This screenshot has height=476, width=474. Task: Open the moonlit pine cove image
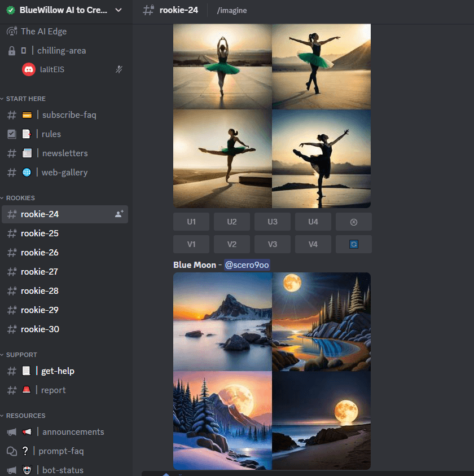click(x=322, y=322)
